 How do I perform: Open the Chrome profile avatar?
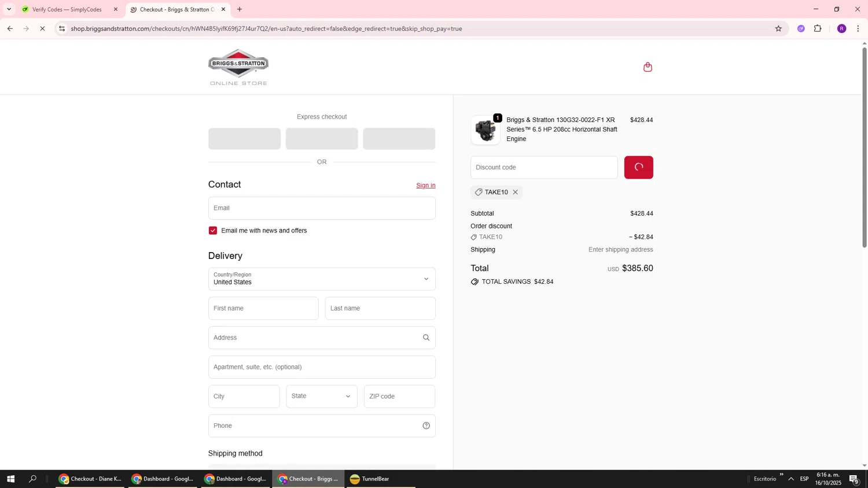point(841,28)
